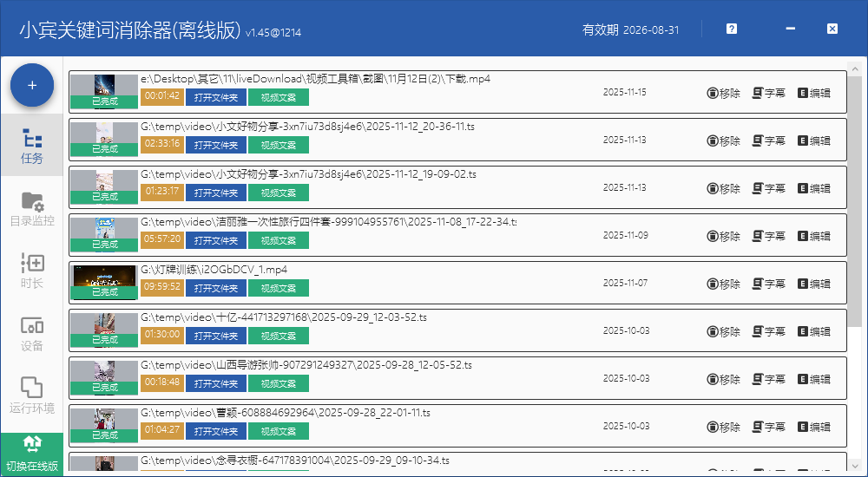868x477 pixels.
Task: Open the 运行环境 runtime environment panel
Action: click(x=32, y=396)
